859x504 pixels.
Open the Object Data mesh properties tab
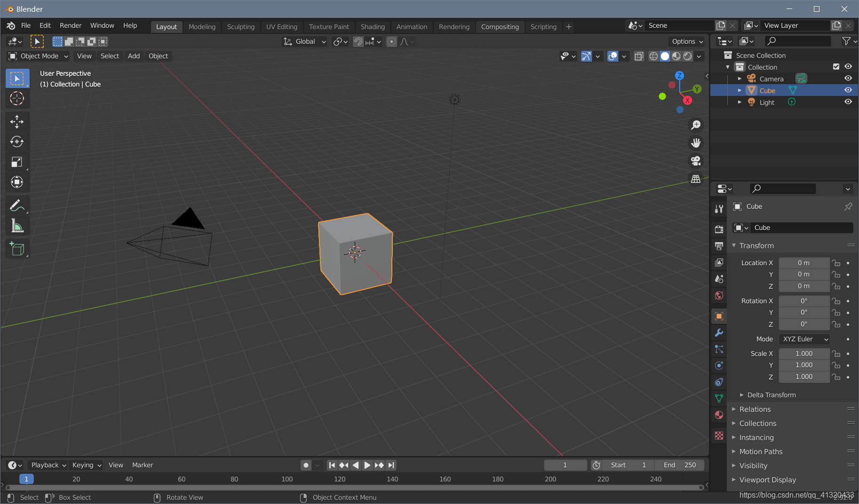pyautogui.click(x=719, y=399)
